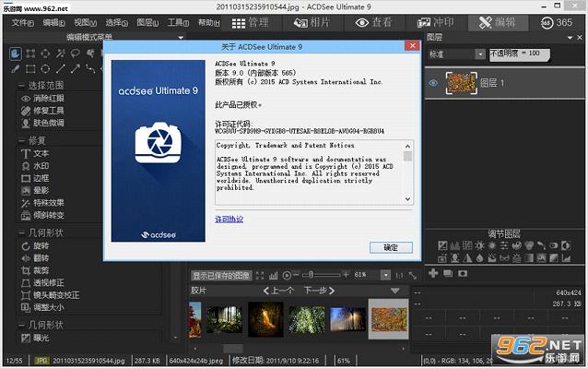Open 肤色微调 skin tune tool
Screen dimensions: 588x369
point(42,123)
